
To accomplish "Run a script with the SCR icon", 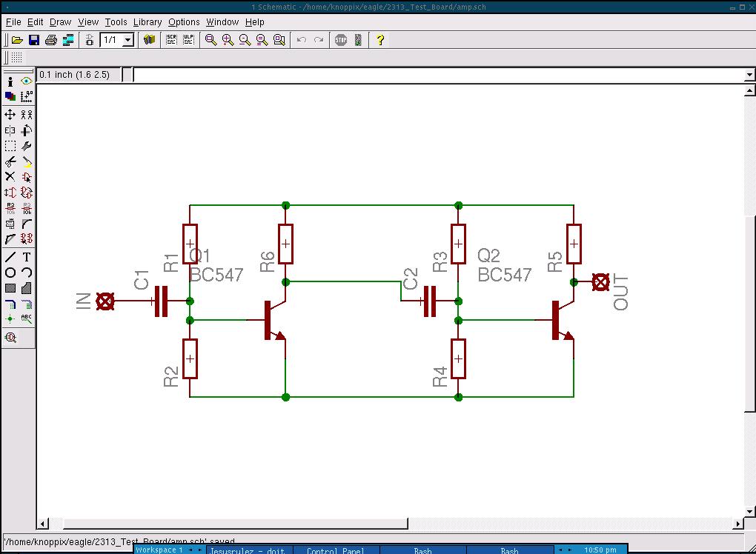I will point(171,40).
